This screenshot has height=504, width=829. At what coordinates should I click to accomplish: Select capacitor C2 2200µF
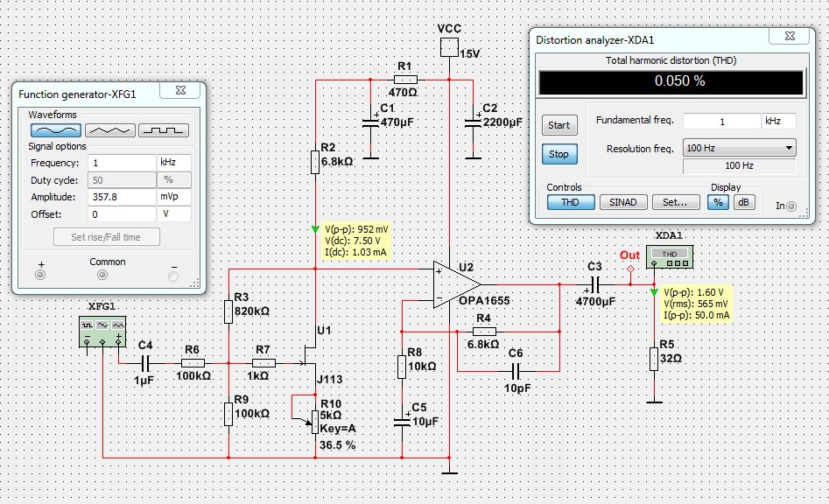(x=473, y=122)
